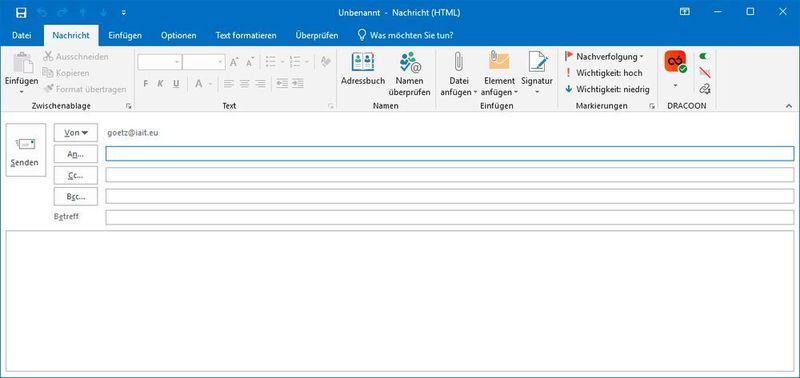Toggle right text alignment

pyautogui.click(x=260, y=84)
